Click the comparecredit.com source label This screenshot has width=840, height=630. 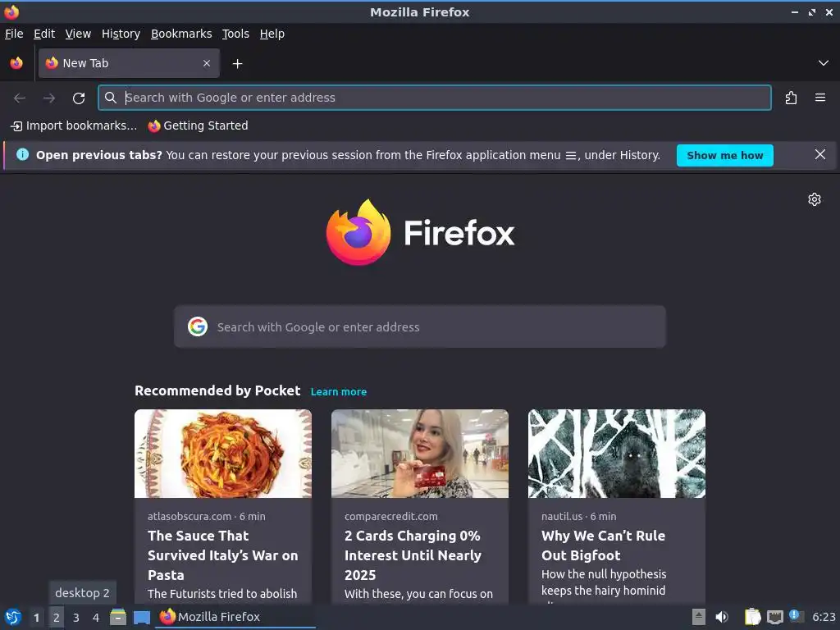pos(391,517)
